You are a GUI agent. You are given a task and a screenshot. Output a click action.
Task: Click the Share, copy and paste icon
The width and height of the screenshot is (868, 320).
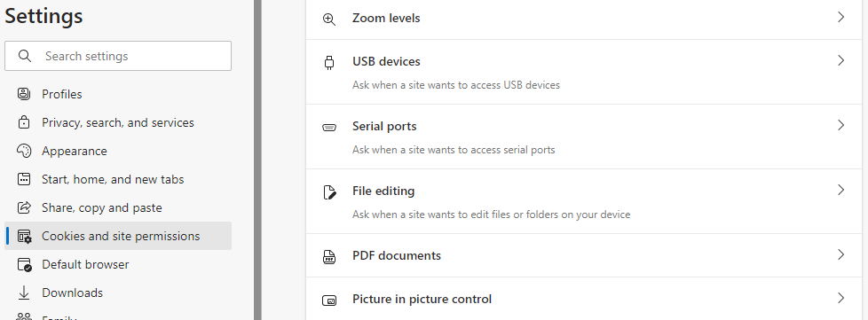[24, 207]
